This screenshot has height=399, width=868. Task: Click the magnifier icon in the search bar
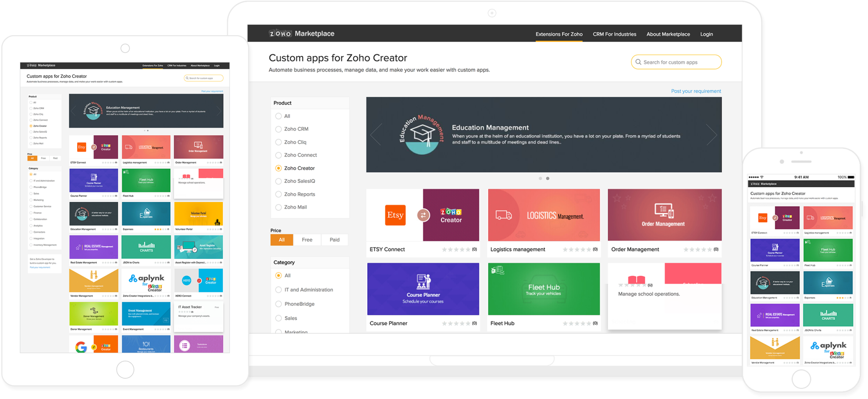(639, 62)
